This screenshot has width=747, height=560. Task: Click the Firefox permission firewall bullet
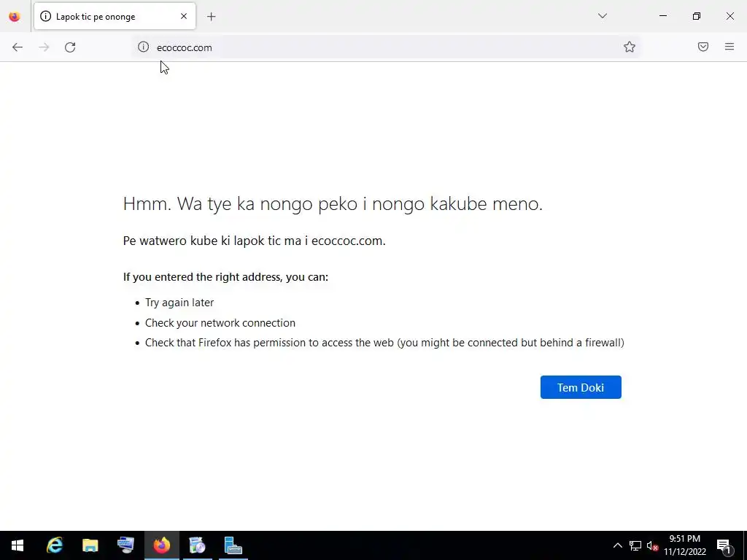click(x=384, y=343)
